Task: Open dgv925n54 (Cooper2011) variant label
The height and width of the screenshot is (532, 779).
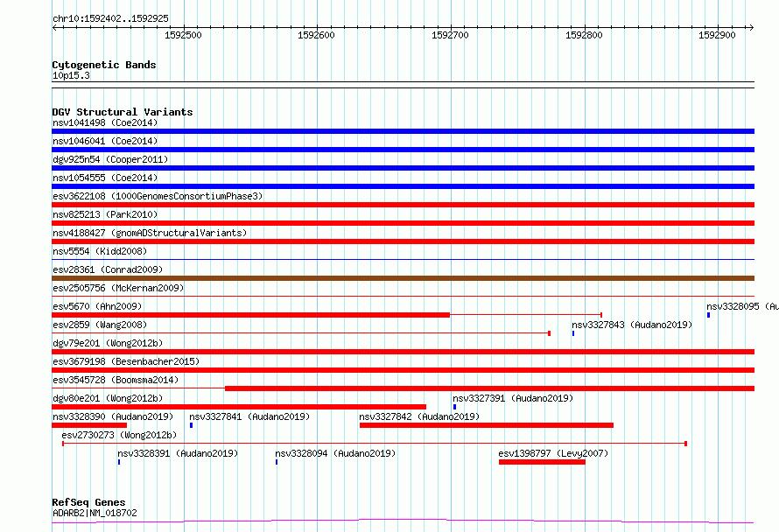Action: (x=110, y=159)
